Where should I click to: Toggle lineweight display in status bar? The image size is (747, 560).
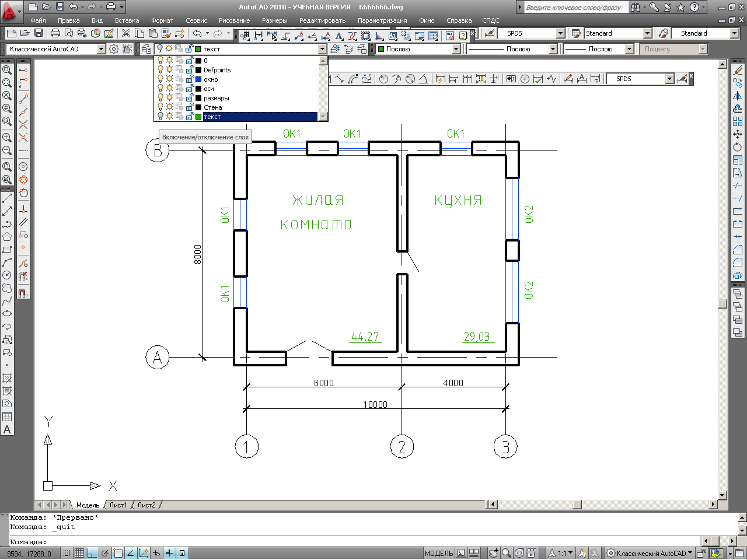pos(169,553)
